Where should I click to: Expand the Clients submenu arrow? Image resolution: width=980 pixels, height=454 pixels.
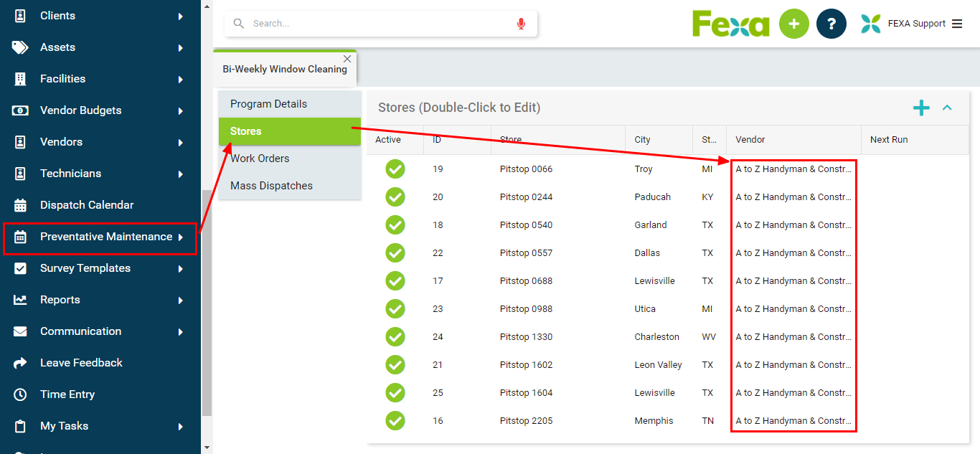181,16
